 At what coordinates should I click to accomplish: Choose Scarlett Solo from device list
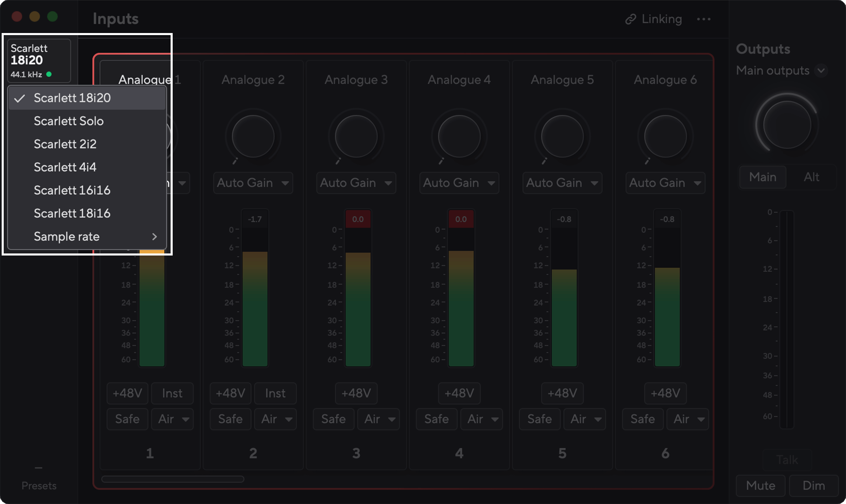point(87,121)
